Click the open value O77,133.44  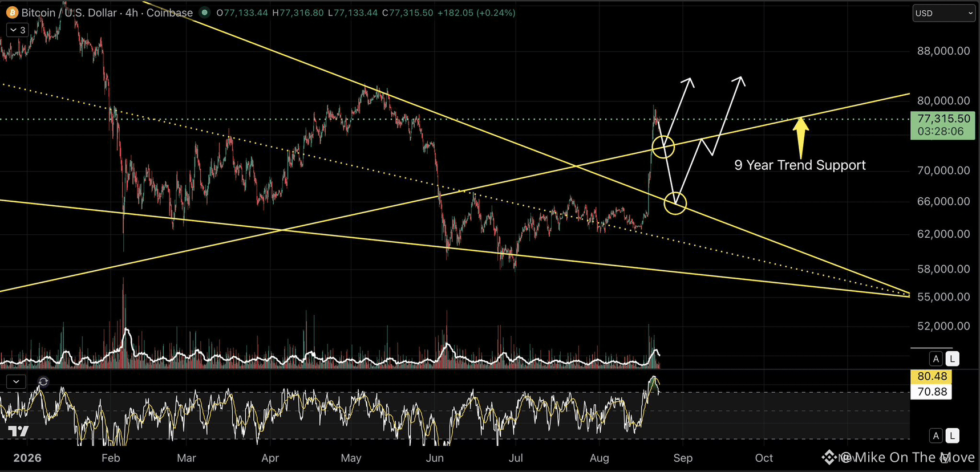[242, 13]
